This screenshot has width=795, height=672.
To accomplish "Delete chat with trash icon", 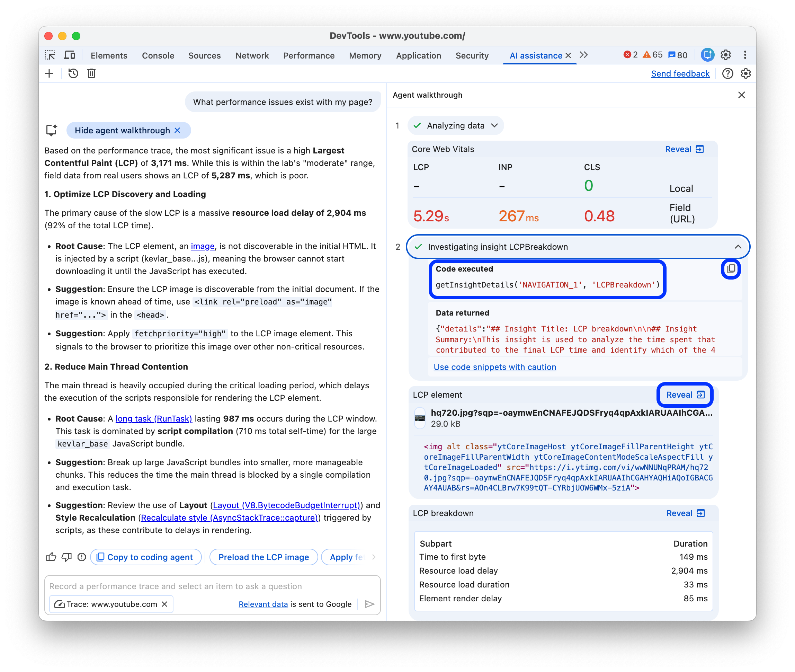I will click(91, 73).
